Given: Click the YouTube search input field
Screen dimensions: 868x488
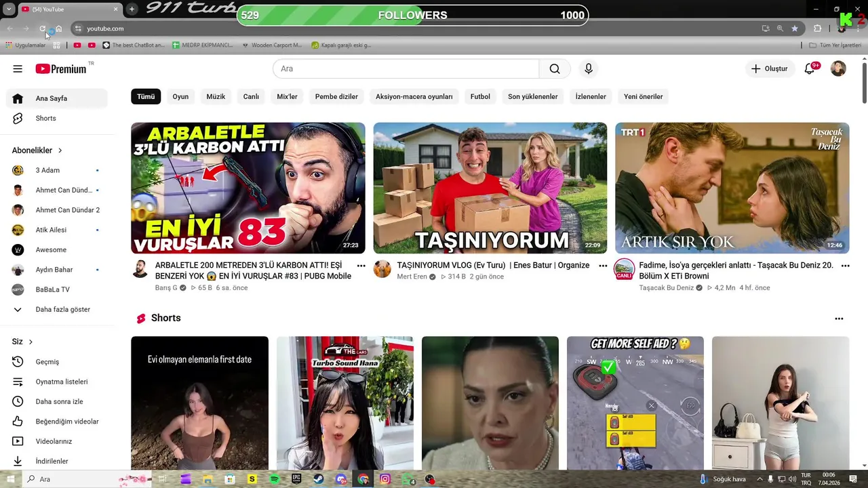Looking at the screenshot, I should (x=406, y=68).
